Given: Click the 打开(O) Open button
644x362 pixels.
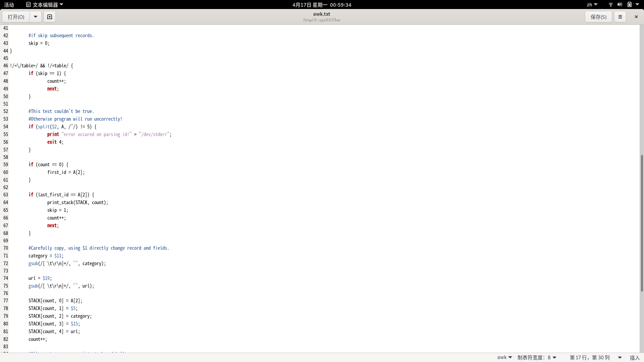Looking at the screenshot, I should 16,17.
